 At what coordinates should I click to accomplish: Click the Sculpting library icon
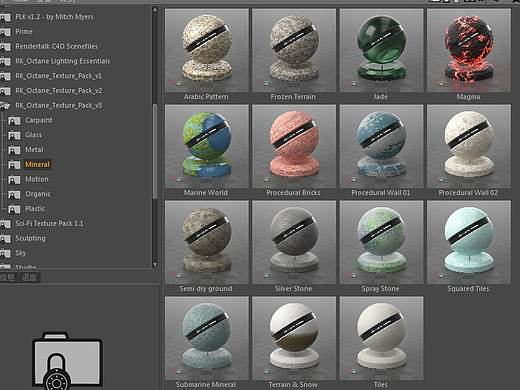[5, 239]
